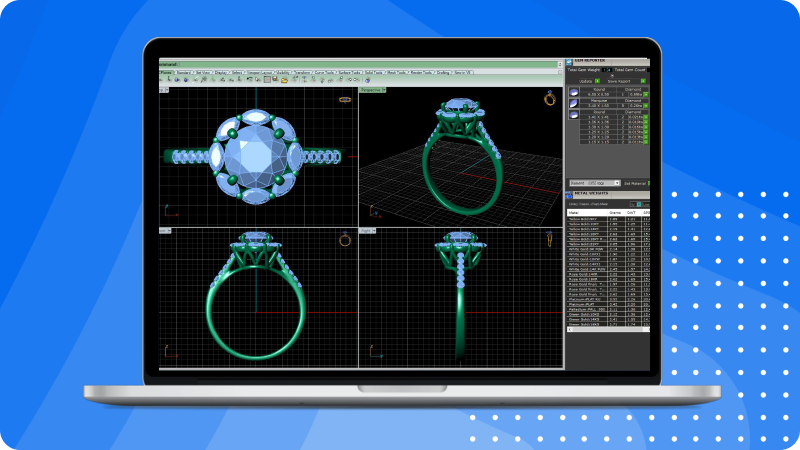Viewport: 800px width, 450px height.
Task: Open the Top viewport title dropdown arrow
Action: (167, 90)
